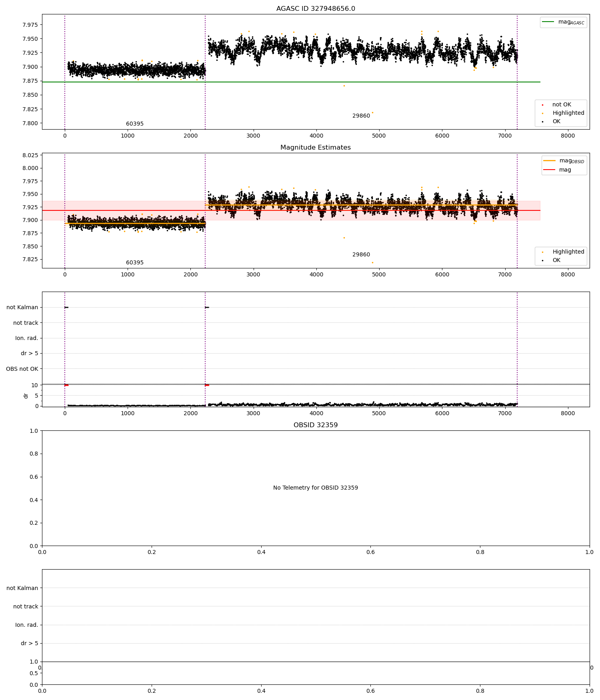The height and width of the screenshot is (700, 600).
Task: Click the OBSID 32359 title
Action: [x=316, y=425]
